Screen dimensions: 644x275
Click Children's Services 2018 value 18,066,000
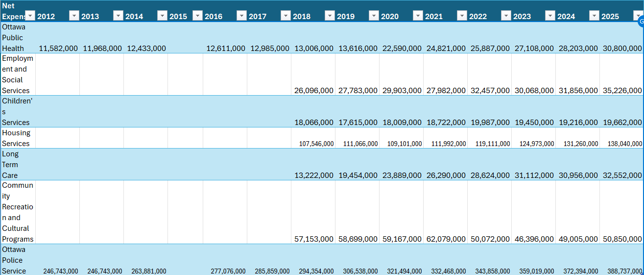(x=313, y=123)
